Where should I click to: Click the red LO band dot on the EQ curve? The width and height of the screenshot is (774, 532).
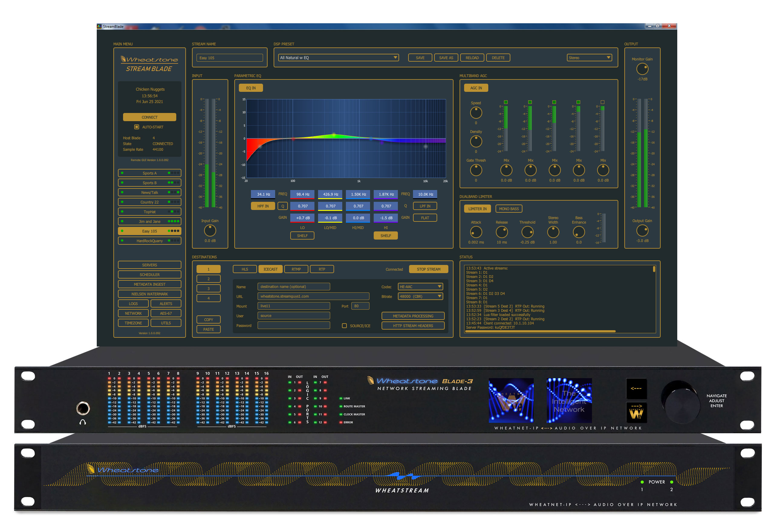pos(293,139)
